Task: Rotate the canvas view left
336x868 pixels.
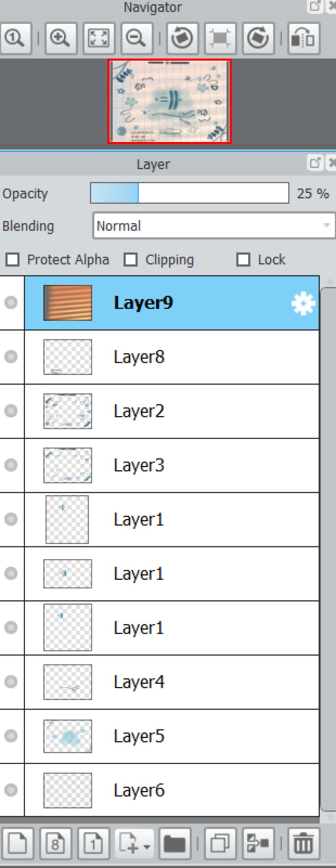Action: tap(182, 38)
